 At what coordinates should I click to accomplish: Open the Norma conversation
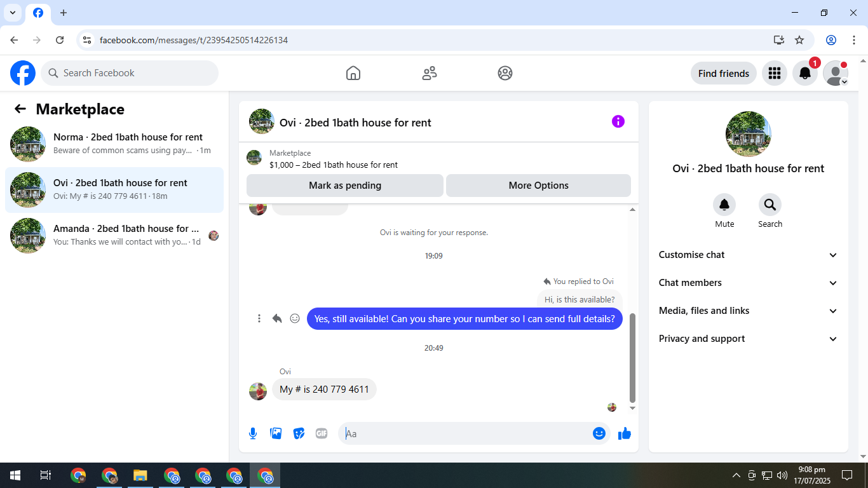point(114,144)
